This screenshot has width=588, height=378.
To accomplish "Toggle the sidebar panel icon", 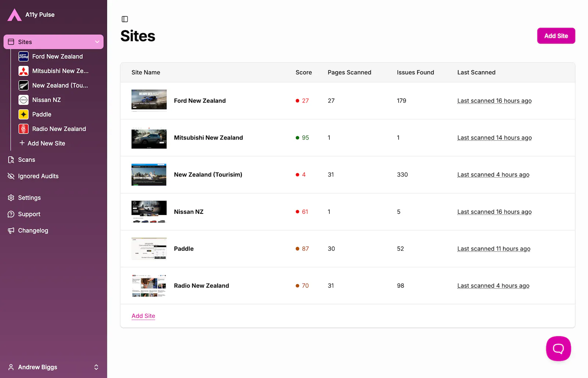I will click(x=125, y=19).
